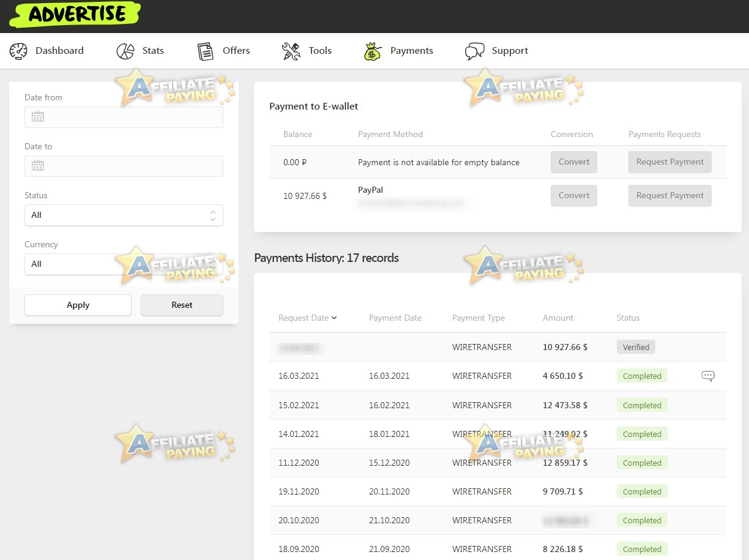Click Convert for the 10 927.66 $ balance
The image size is (749, 560).
click(x=574, y=196)
